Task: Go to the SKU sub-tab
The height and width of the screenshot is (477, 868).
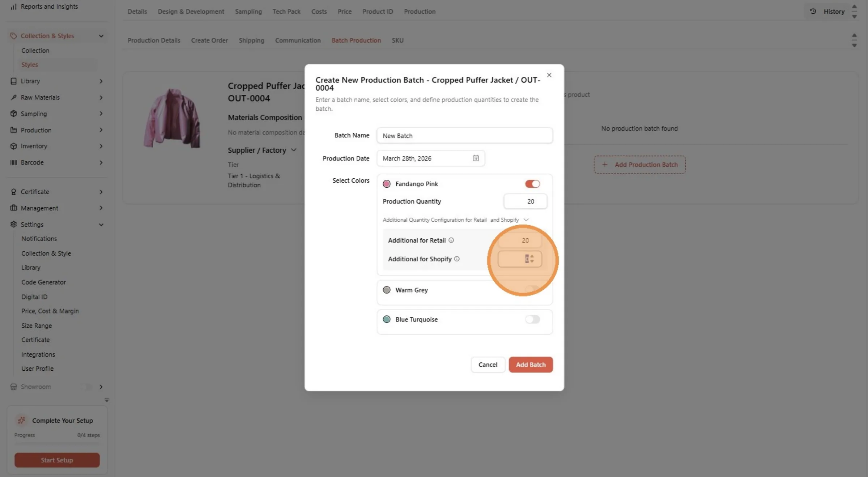Action: pos(397,41)
